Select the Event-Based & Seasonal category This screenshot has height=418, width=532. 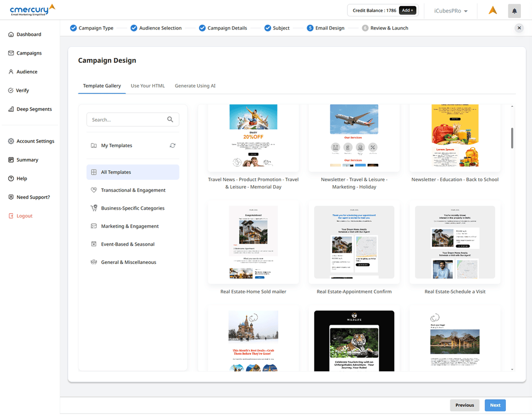(x=127, y=245)
